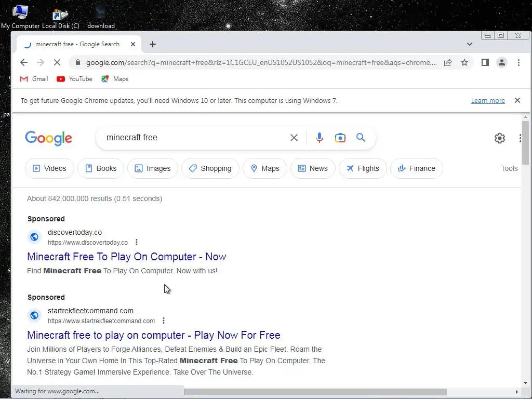Filter results by Finance
Screen dimensions: 532x399
pos(417,168)
